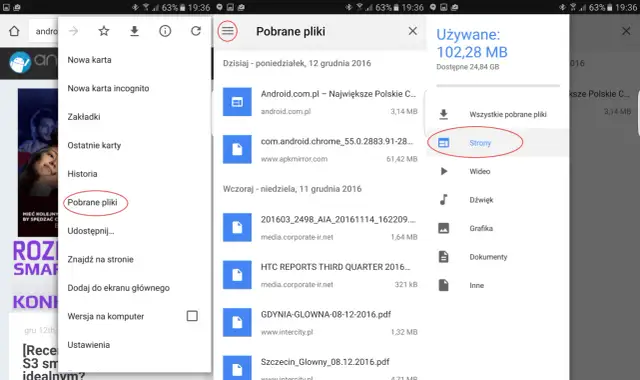Tap the Grafika image icon
Screen dimensions: 640x380
pyautogui.click(x=444, y=228)
